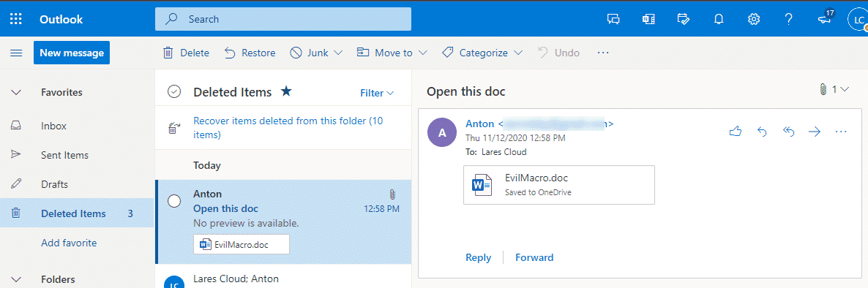Open the Filter dropdown
The image size is (868, 288).
(377, 93)
